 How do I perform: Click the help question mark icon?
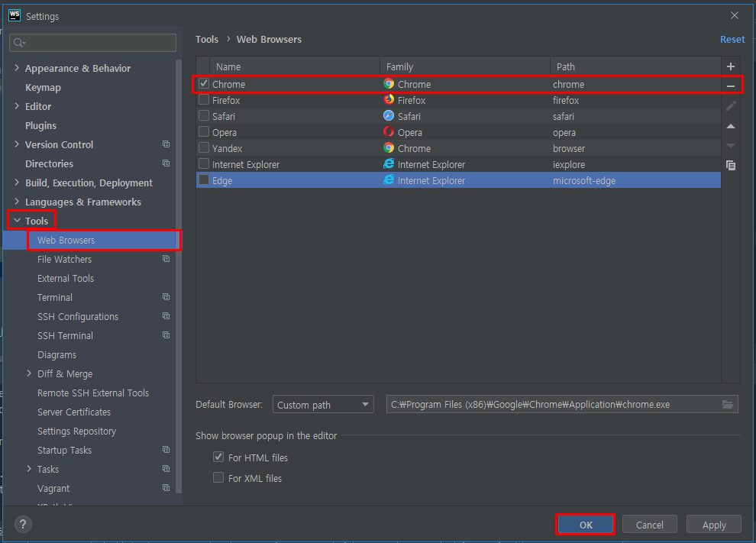23,524
